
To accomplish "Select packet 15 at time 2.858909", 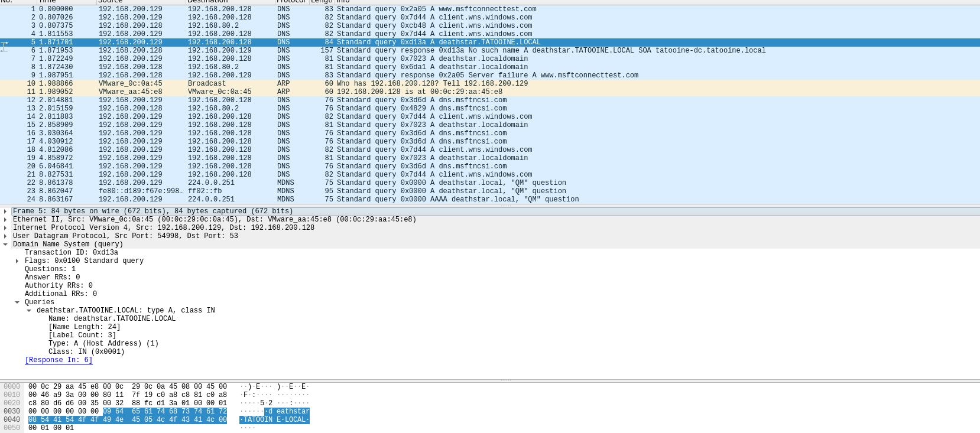I will click(x=490, y=125).
